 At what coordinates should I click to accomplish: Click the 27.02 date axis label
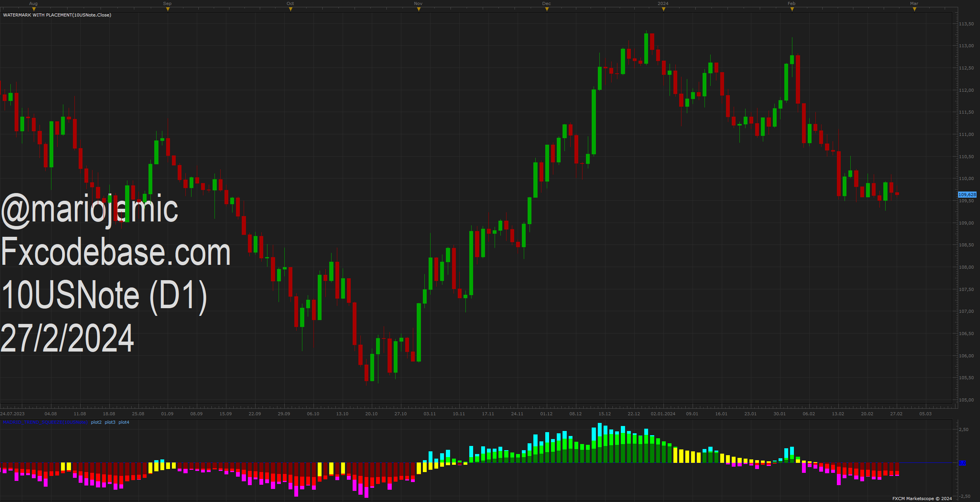pos(896,414)
